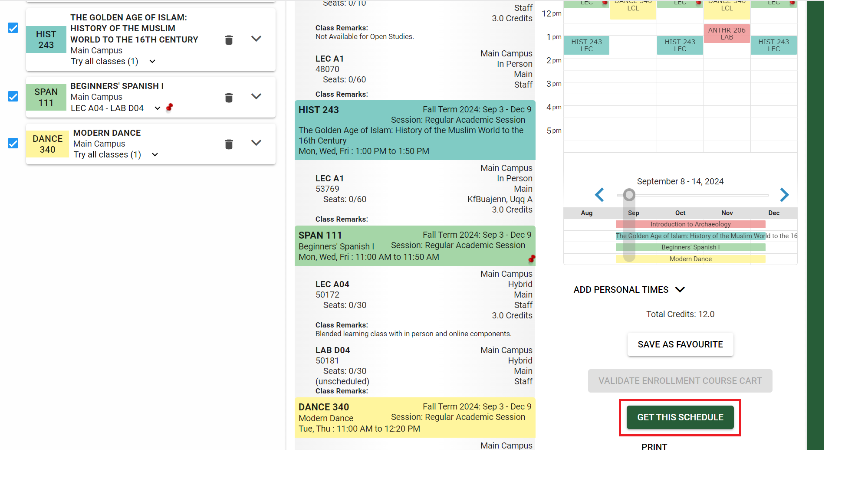Uncheck the SPAN 111 checkbox

(x=13, y=97)
